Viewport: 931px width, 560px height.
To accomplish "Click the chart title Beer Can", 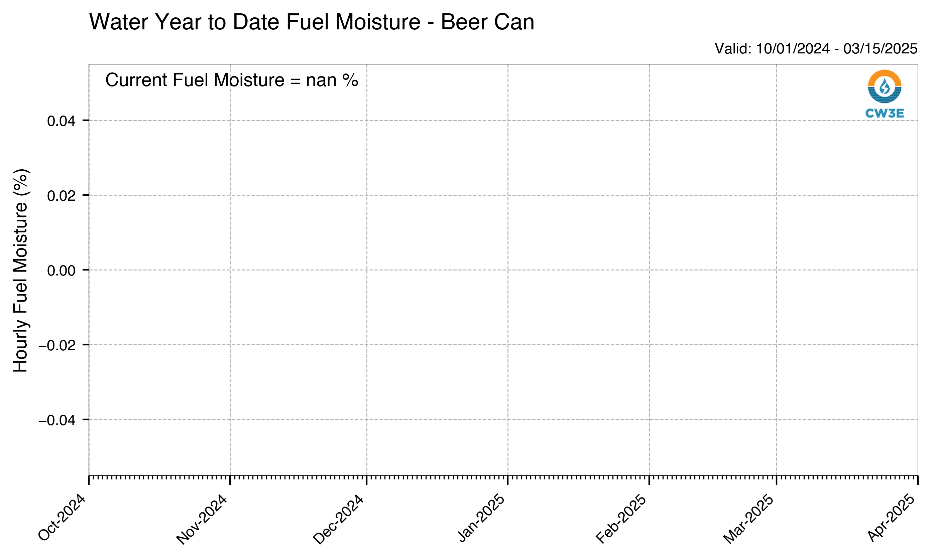I will click(312, 22).
